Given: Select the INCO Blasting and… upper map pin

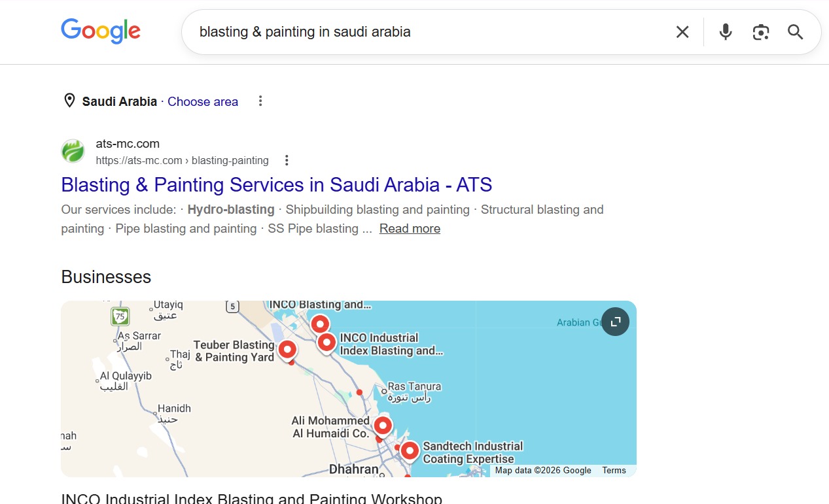Looking at the screenshot, I should pyautogui.click(x=319, y=324).
